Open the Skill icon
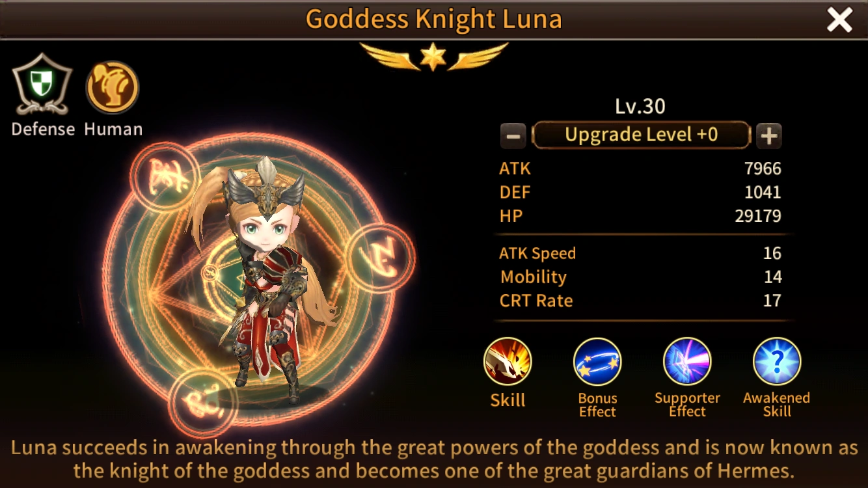Image resolution: width=868 pixels, height=488 pixels. click(508, 362)
